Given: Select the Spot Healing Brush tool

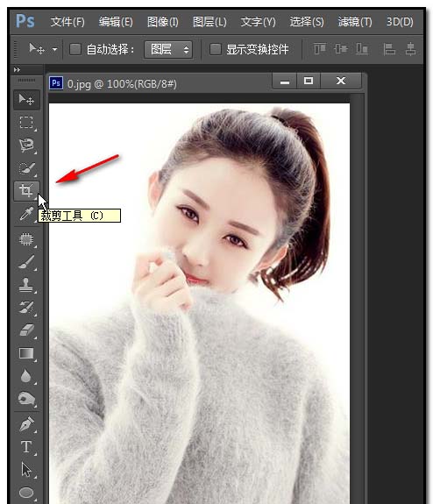Looking at the screenshot, I should [26, 239].
